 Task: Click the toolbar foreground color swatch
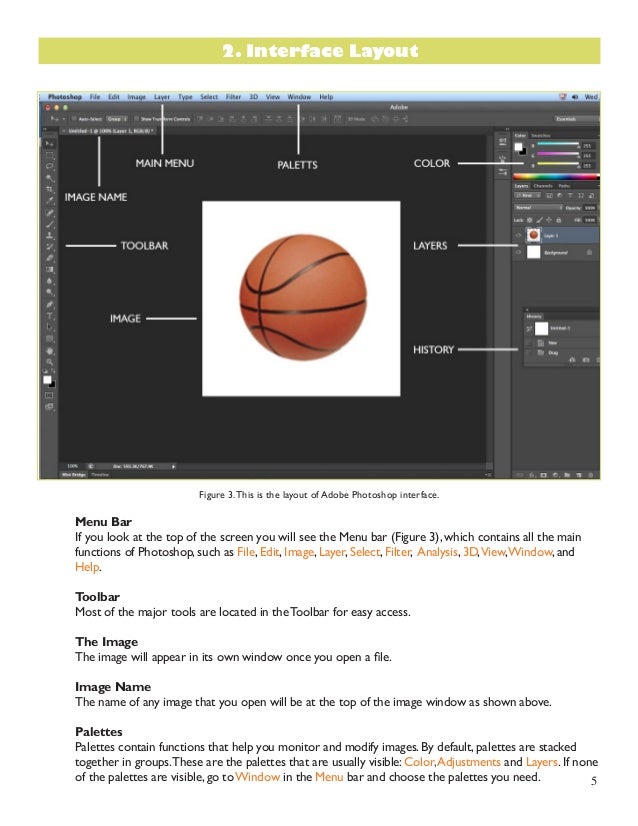(x=47, y=380)
